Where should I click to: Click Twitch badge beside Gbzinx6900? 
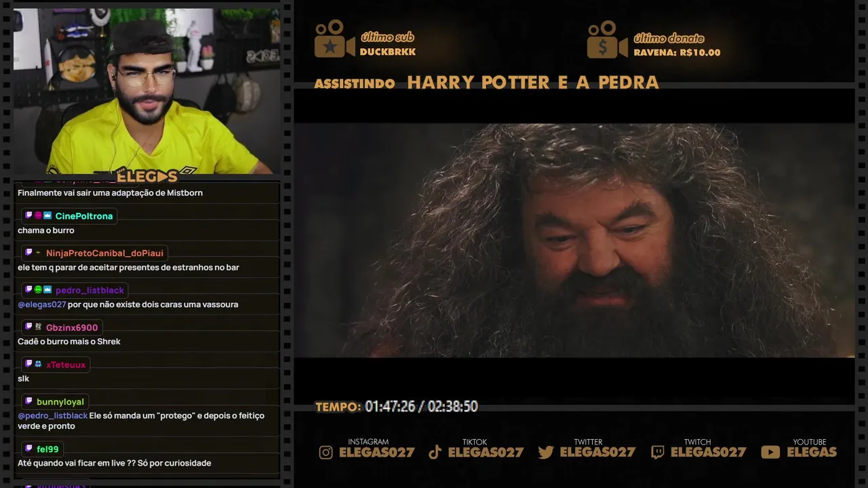coord(28,327)
